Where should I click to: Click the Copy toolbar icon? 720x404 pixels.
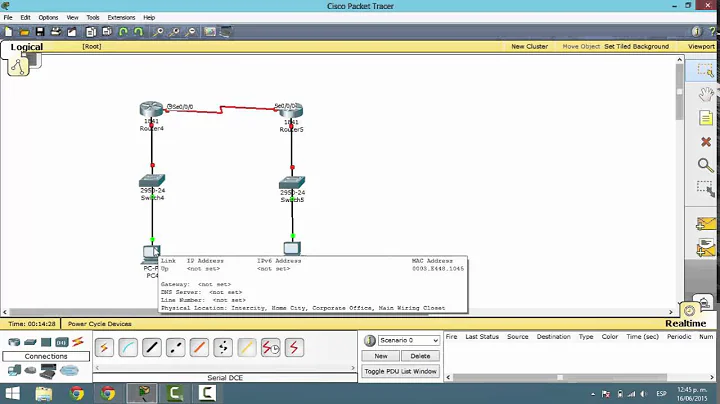[x=91, y=32]
